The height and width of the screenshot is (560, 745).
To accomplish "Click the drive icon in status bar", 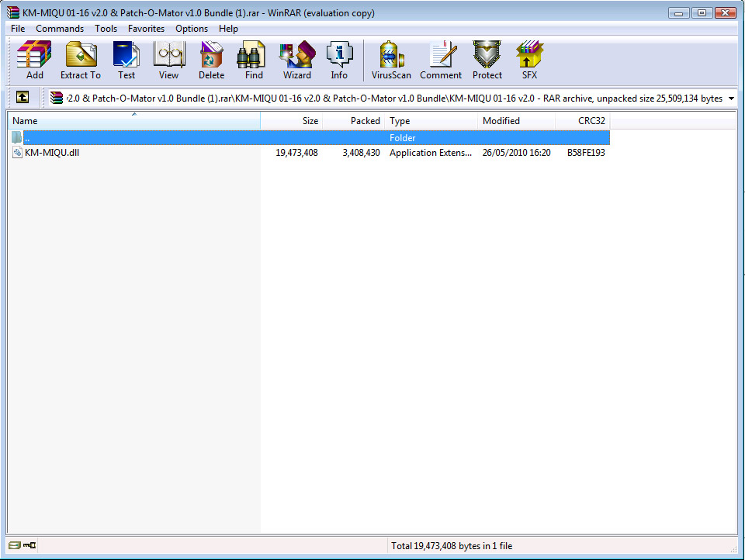I will pos(14,545).
